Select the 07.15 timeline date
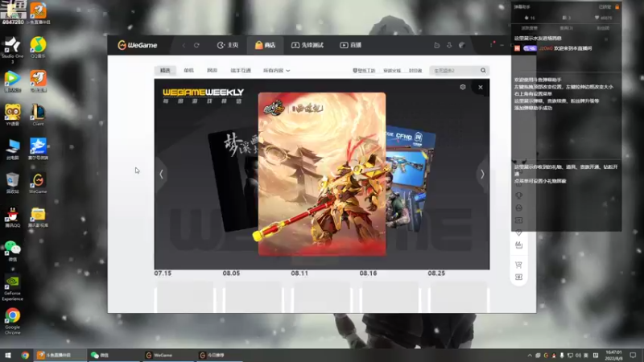 [x=163, y=274]
